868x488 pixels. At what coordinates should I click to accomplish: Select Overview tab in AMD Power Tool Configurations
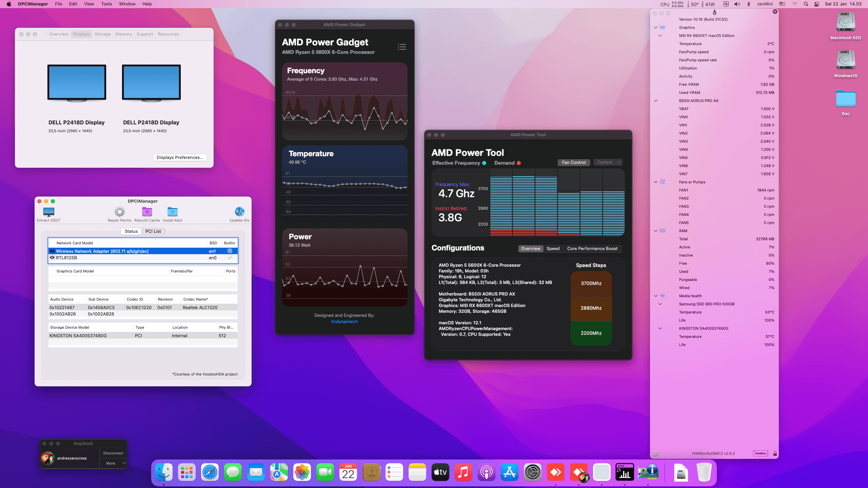point(531,248)
